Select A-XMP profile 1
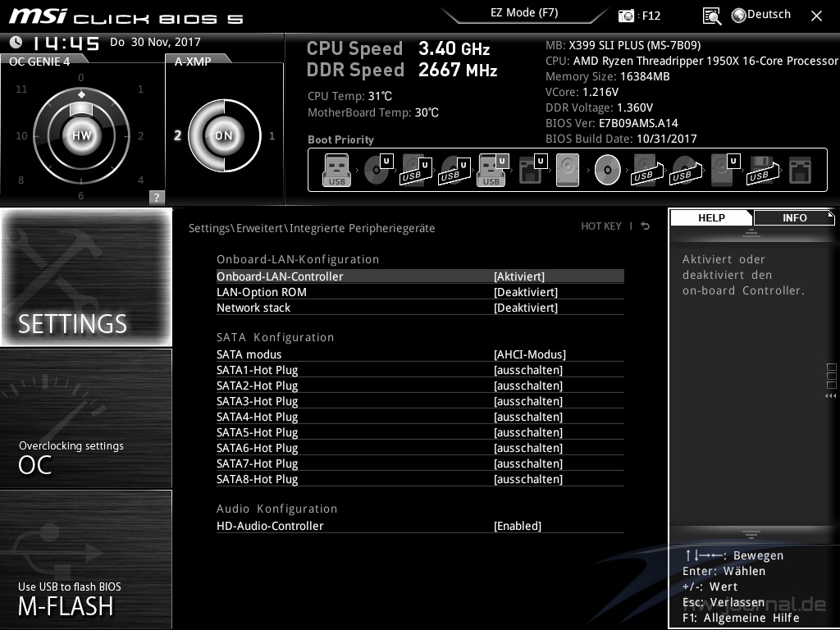840x630 pixels. (272, 135)
